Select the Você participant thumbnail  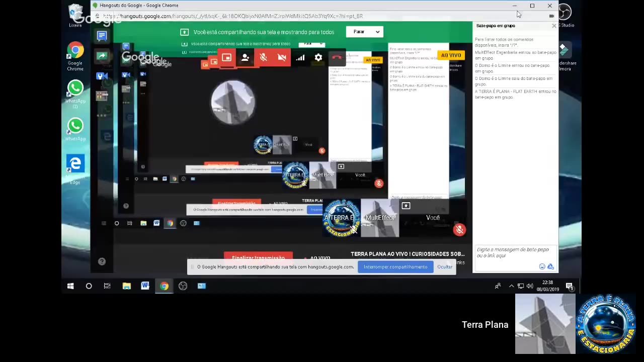point(433,218)
